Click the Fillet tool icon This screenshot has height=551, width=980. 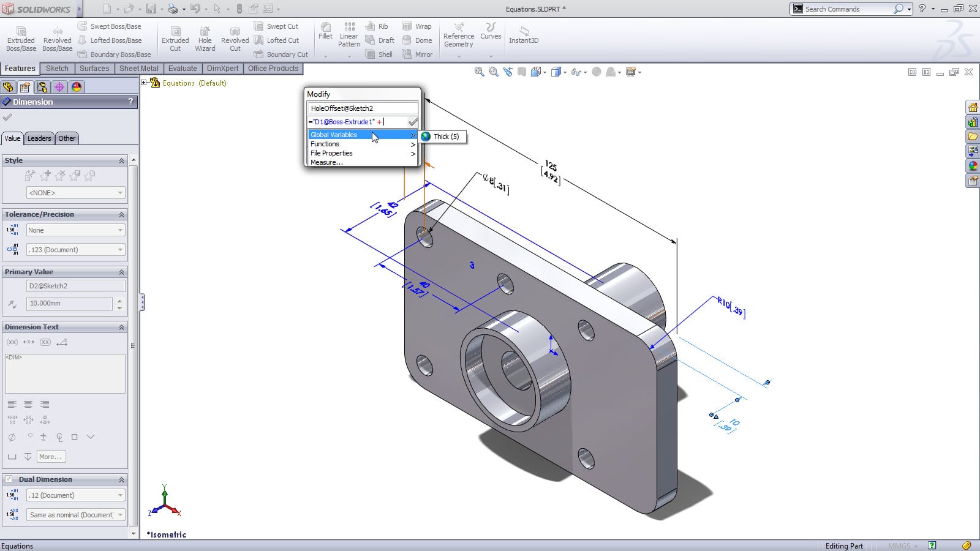click(x=325, y=31)
